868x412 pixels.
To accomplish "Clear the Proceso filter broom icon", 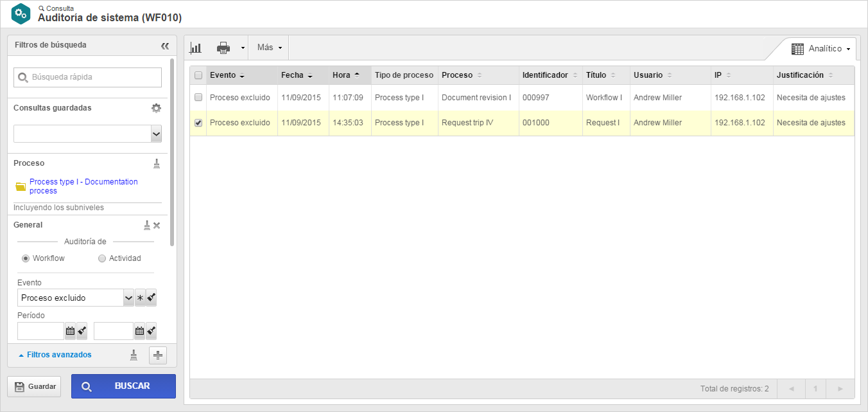I will (x=157, y=163).
